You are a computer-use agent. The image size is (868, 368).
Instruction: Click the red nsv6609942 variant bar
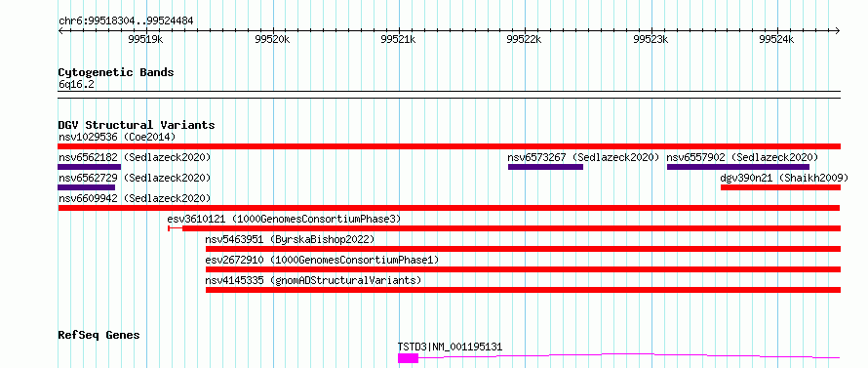[449, 208]
